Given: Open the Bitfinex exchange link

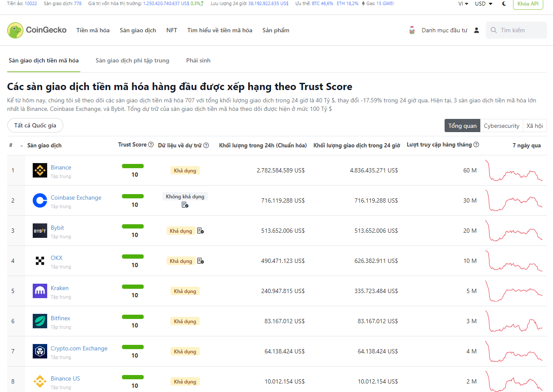Looking at the screenshot, I should (60, 318).
